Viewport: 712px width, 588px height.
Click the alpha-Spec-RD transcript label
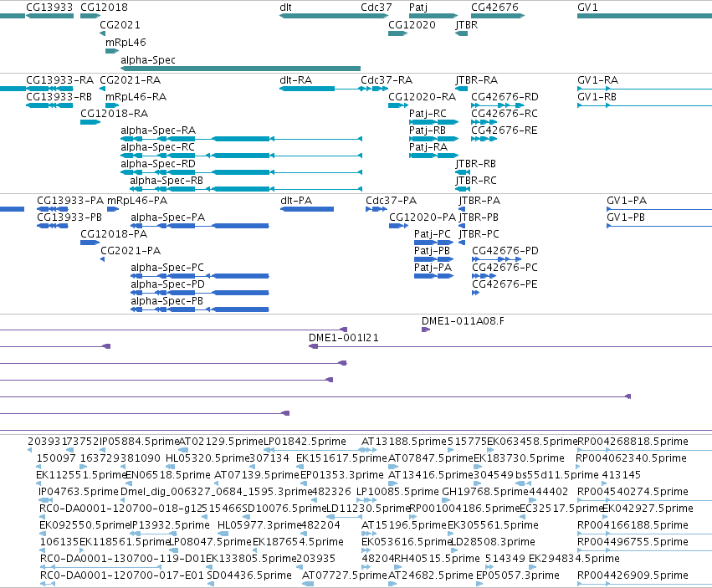pyautogui.click(x=158, y=164)
